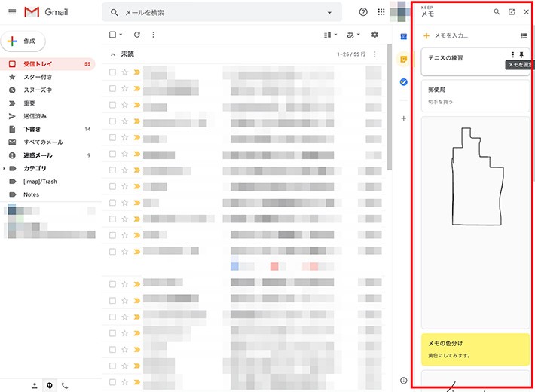Image resolution: width=535 pixels, height=392 pixels.
Task: Open the 下書き drafts folder
Action: [x=47, y=129]
